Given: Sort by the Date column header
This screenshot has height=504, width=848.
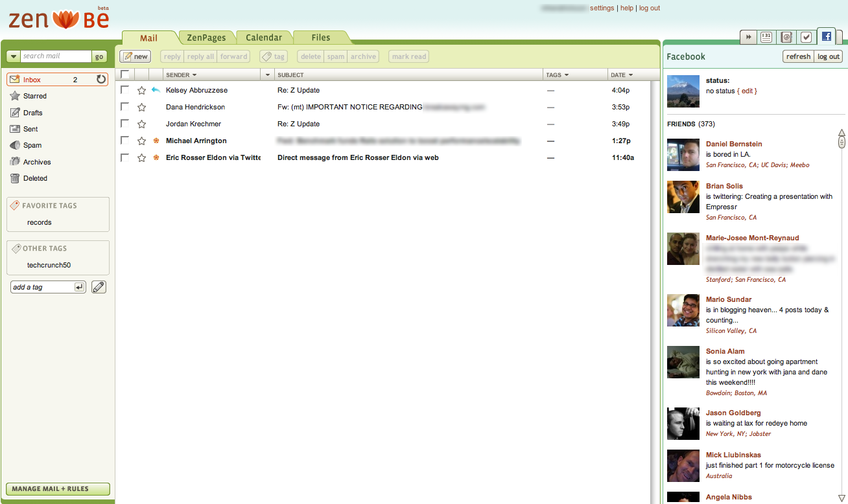Looking at the screenshot, I should coord(622,75).
